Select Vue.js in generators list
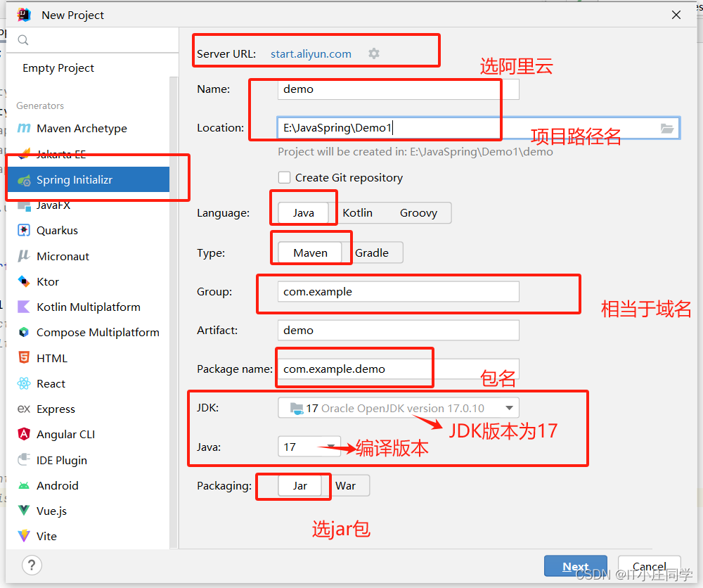This screenshot has height=588, width=703. coord(89,511)
